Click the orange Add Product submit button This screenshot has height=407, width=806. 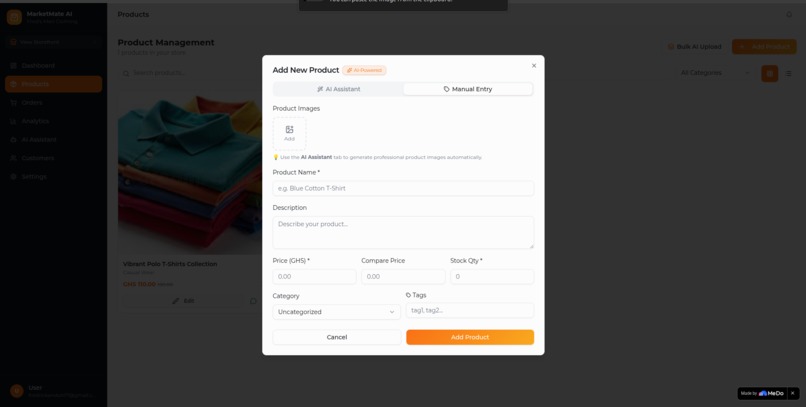coord(470,337)
